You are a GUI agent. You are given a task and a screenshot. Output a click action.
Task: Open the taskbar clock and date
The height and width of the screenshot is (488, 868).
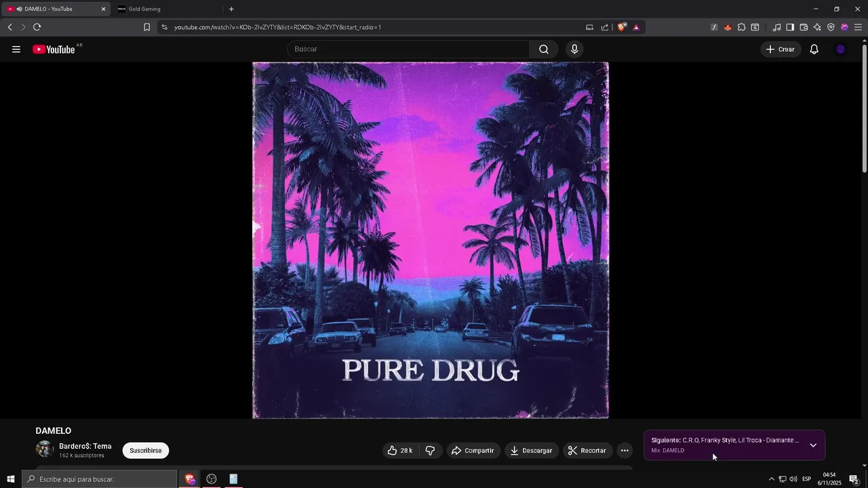829,479
